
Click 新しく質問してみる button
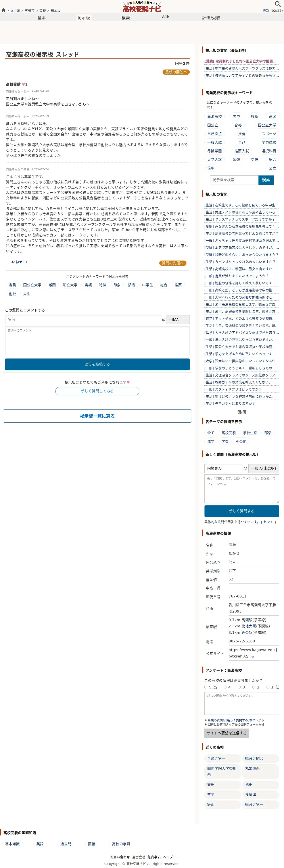click(x=97, y=391)
